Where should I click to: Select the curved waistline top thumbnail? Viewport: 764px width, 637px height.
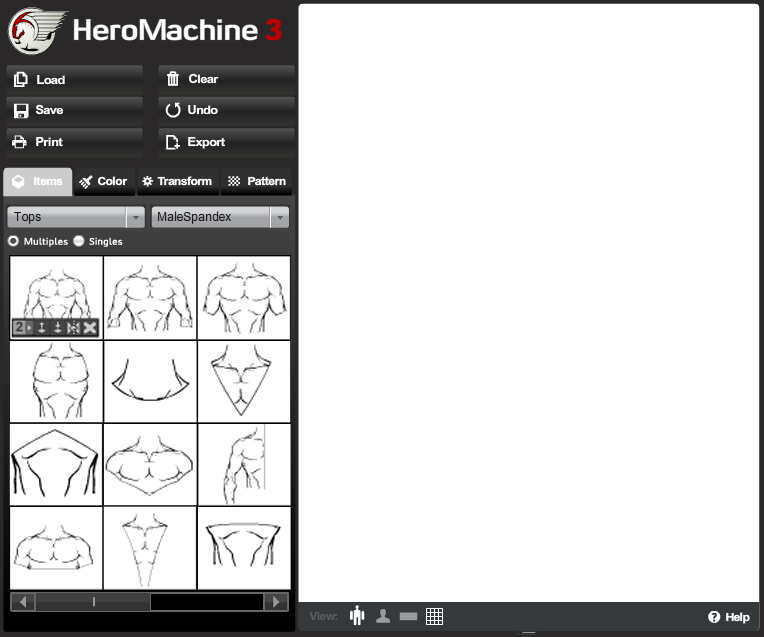coord(150,381)
